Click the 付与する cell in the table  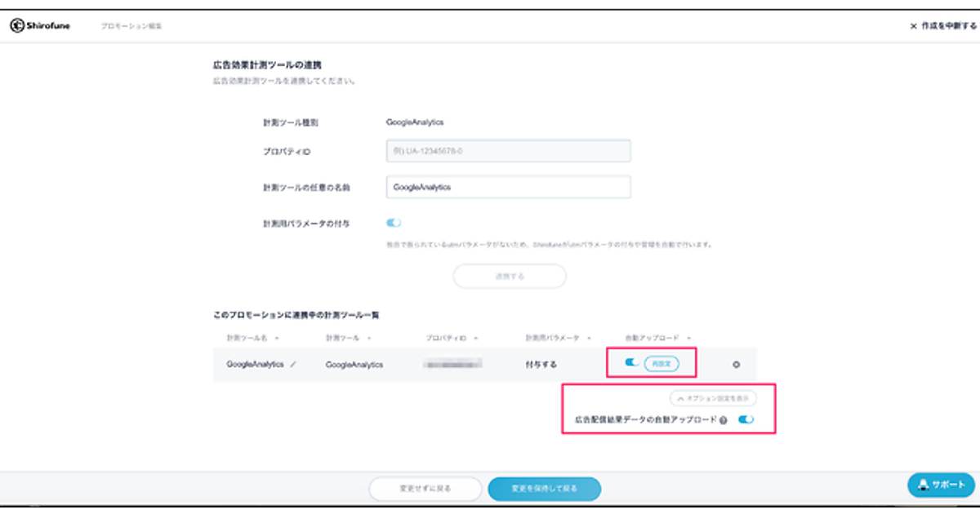click(x=541, y=365)
